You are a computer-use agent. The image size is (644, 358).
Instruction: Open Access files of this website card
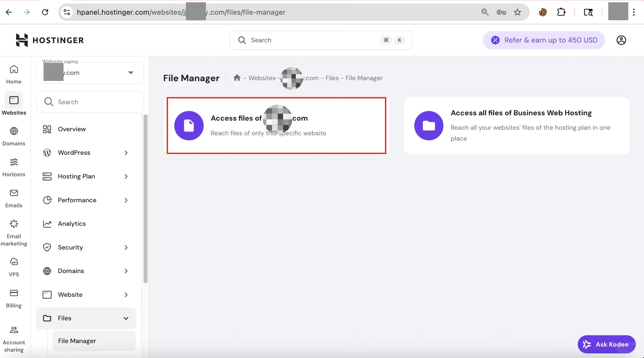click(x=276, y=126)
